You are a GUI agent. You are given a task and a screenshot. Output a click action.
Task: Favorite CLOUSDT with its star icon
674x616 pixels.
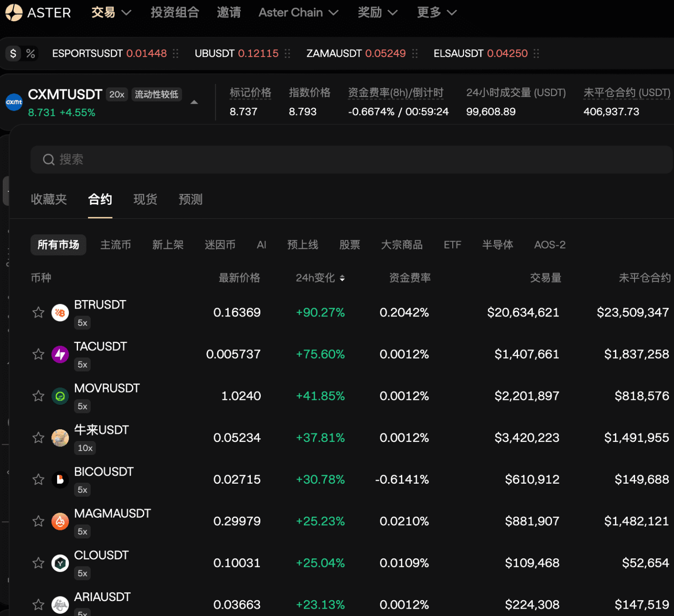pos(39,563)
